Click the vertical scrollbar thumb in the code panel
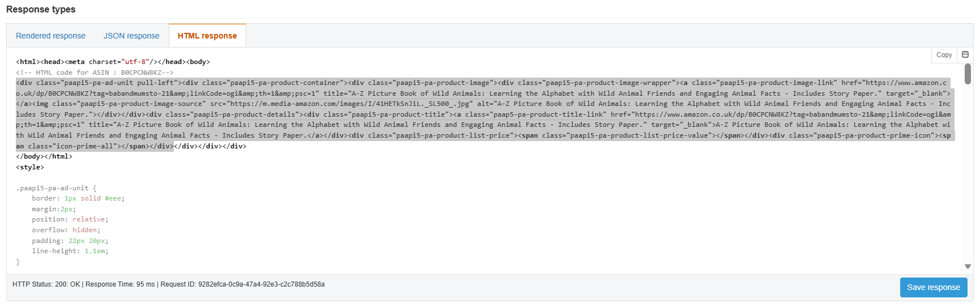 click(968, 74)
